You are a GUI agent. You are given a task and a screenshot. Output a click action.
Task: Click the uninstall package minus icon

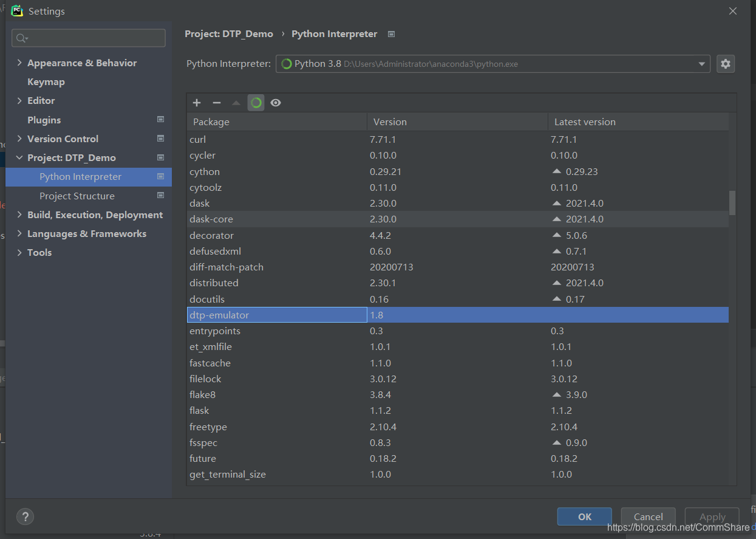pyautogui.click(x=217, y=103)
